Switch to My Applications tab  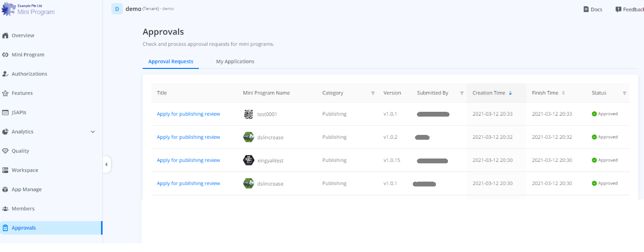click(x=235, y=62)
